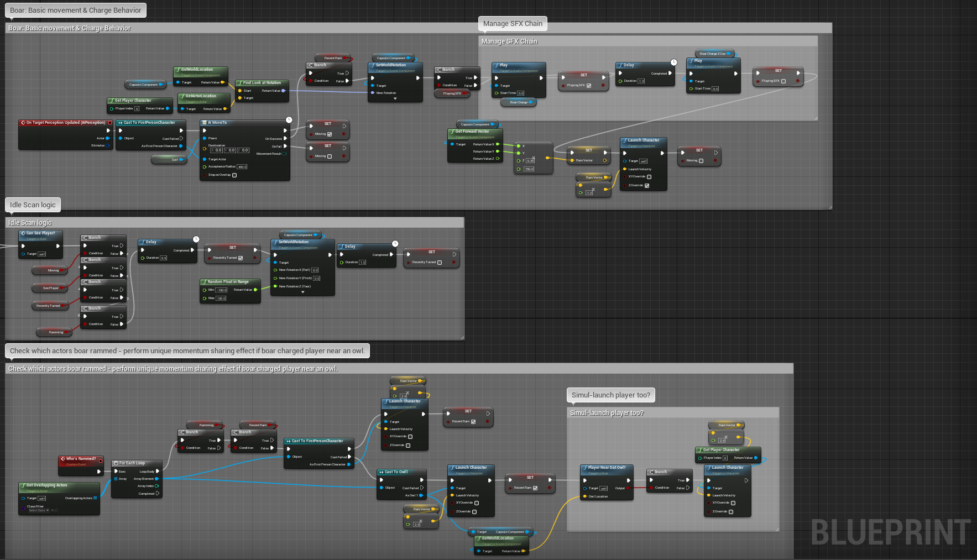
Task: Toggle ZOverride in the Simul-launch player too group
Action: (x=731, y=512)
